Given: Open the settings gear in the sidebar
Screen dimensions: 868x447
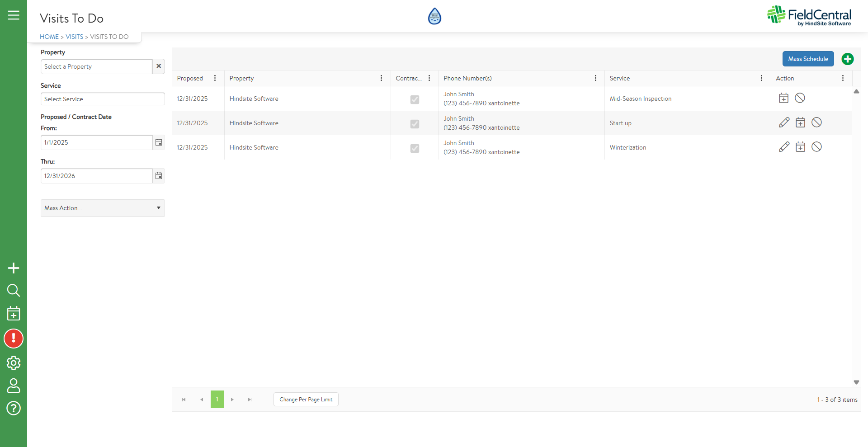Looking at the screenshot, I should point(14,362).
